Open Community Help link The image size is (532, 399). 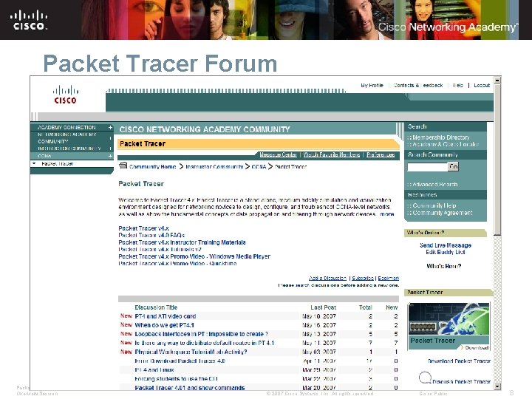[x=434, y=205]
